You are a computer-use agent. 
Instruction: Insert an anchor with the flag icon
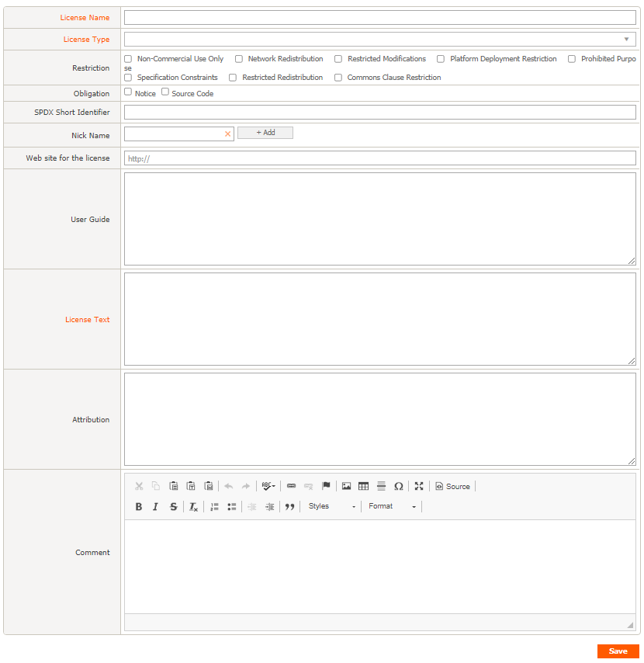326,486
